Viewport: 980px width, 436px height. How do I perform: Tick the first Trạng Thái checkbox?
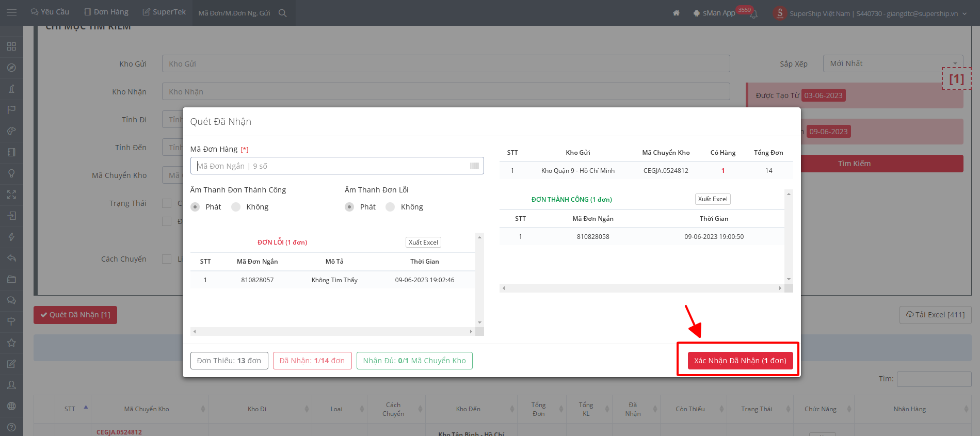coord(167,203)
